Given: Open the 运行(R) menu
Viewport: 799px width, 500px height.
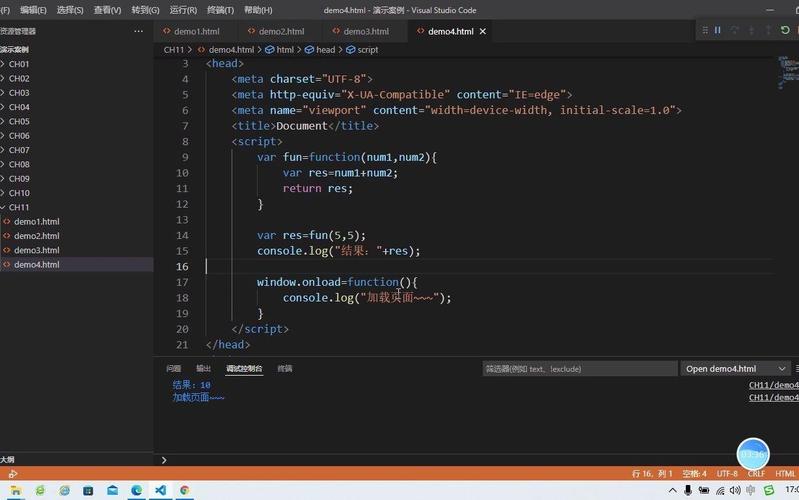Looking at the screenshot, I should tap(183, 10).
